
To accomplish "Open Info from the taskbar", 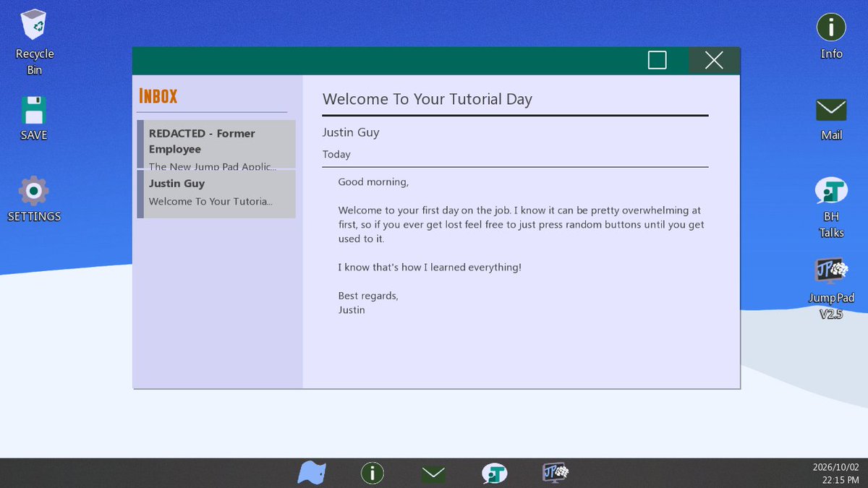I will pos(373,474).
